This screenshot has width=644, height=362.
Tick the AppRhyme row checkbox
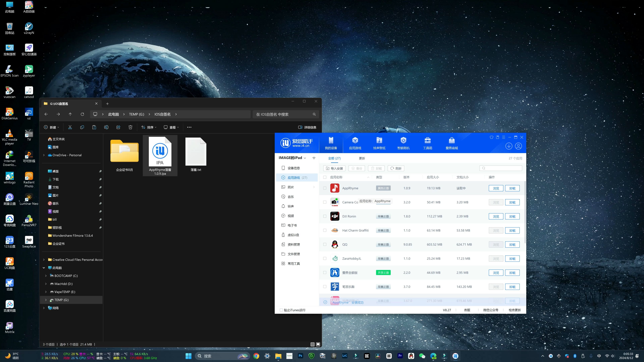(325, 188)
